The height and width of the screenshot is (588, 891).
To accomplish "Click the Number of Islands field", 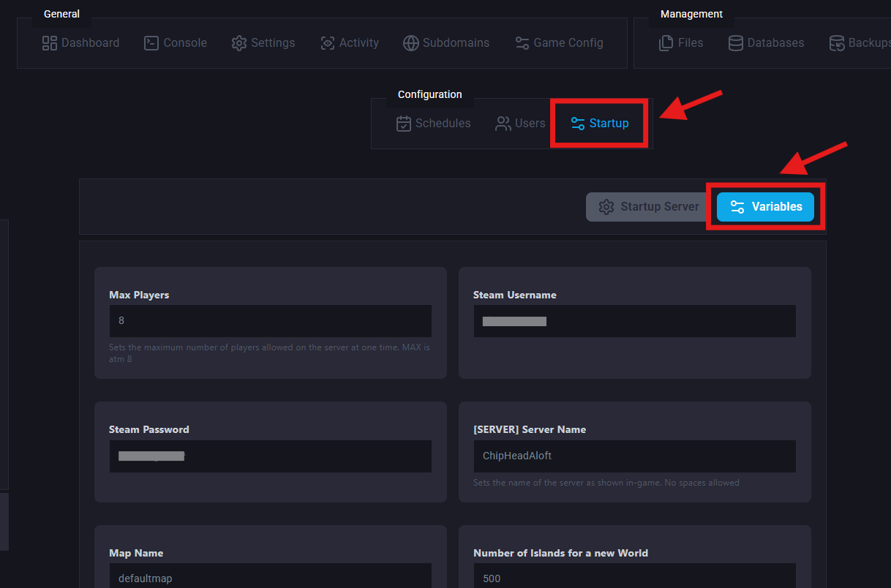I will (634, 576).
